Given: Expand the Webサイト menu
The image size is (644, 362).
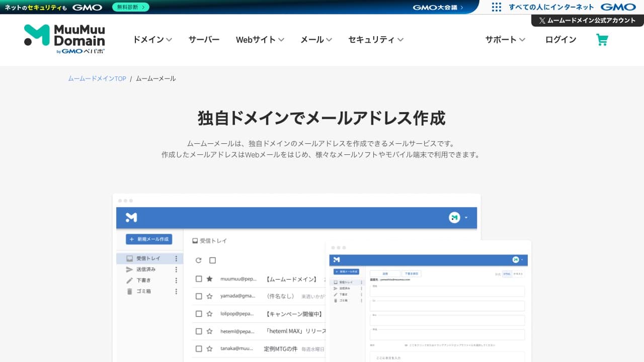Looking at the screenshot, I should (260, 40).
